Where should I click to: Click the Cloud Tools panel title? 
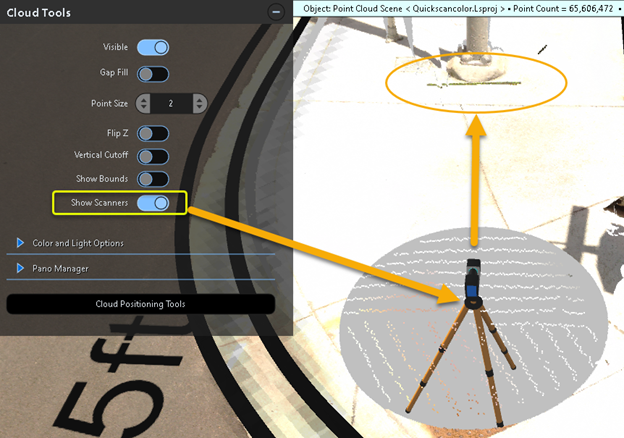point(39,13)
